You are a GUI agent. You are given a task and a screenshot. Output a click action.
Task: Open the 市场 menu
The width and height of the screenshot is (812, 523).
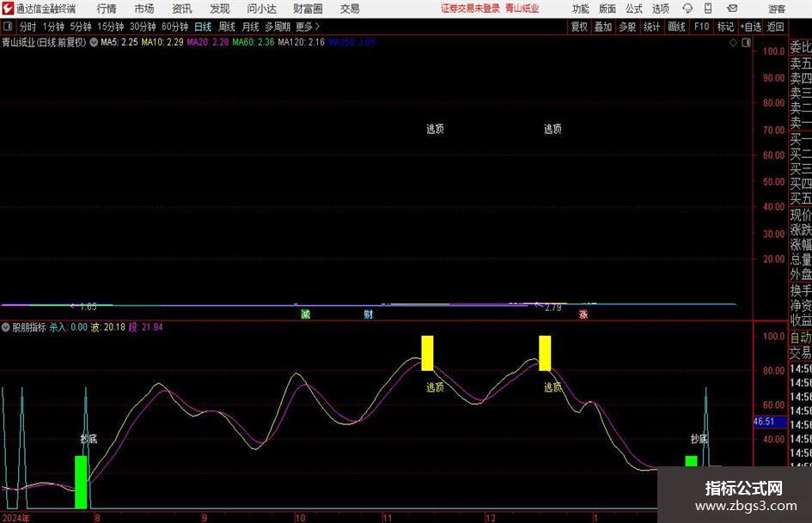click(x=144, y=9)
